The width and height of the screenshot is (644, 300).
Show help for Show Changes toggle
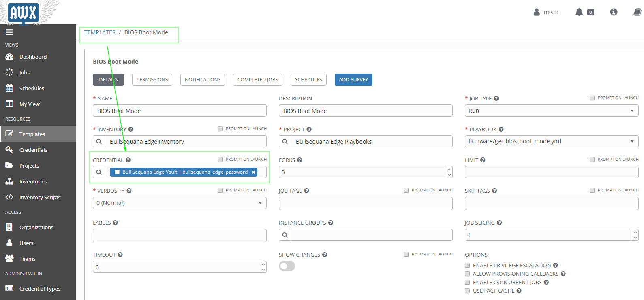click(325, 255)
